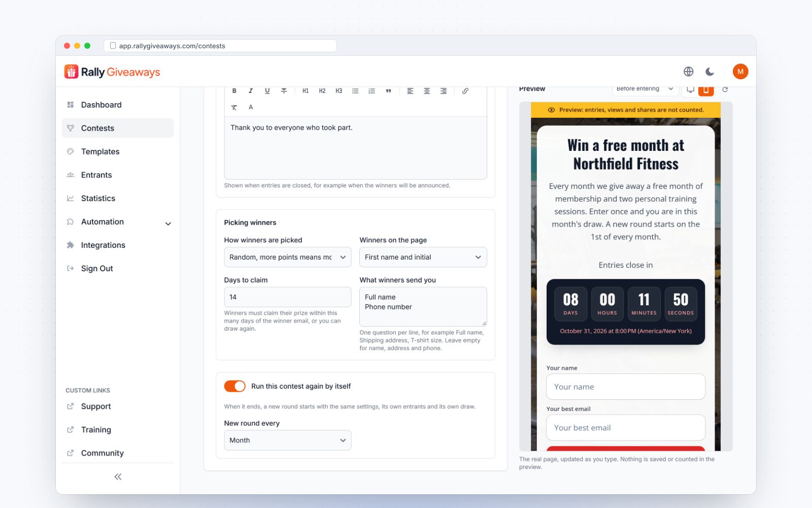The height and width of the screenshot is (508, 812).
Task: Apply italic formatting in the editor toolbar
Action: tap(251, 91)
